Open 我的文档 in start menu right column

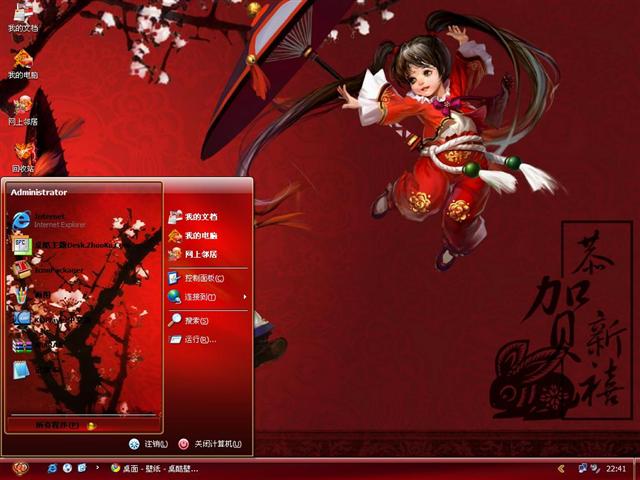coord(193,217)
